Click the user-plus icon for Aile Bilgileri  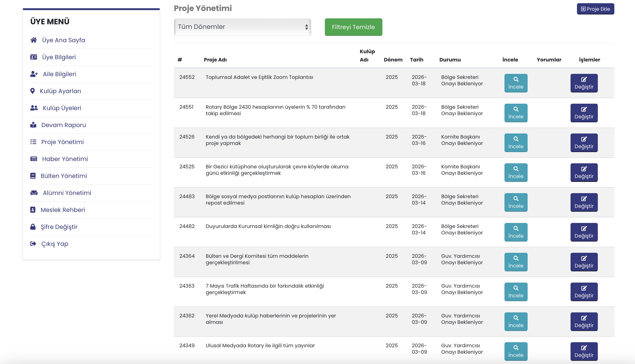click(34, 74)
